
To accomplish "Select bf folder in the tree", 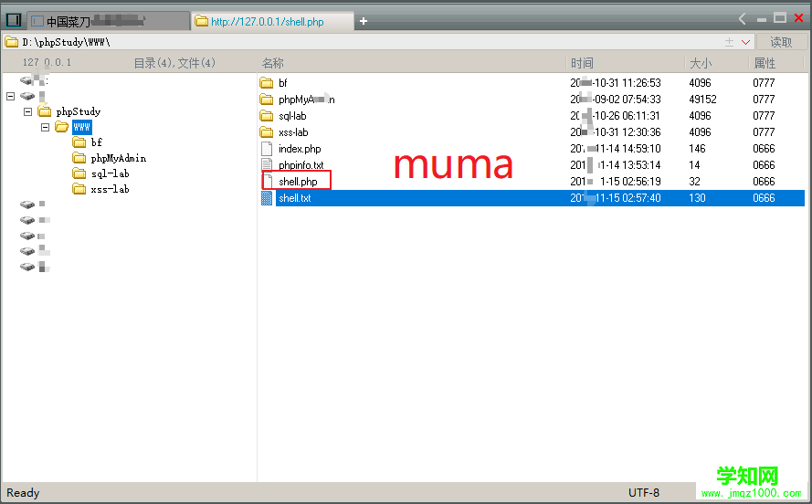I will click(x=96, y=142).
